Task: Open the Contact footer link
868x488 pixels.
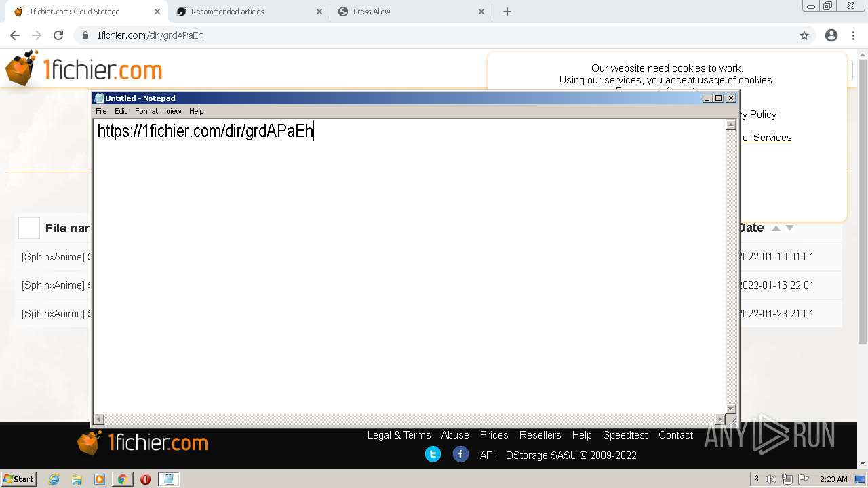Action: pos(675,435)
